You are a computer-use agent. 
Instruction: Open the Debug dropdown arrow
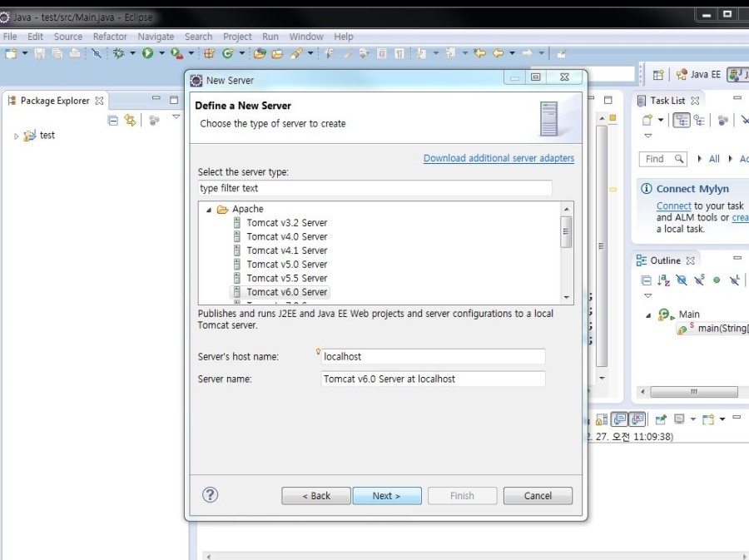pos(133,53)
